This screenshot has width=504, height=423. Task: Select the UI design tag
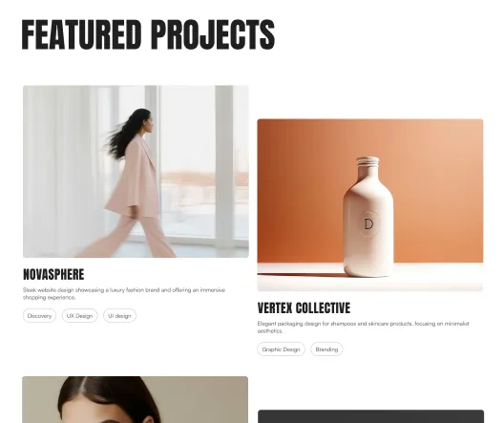tap(119, 316)
